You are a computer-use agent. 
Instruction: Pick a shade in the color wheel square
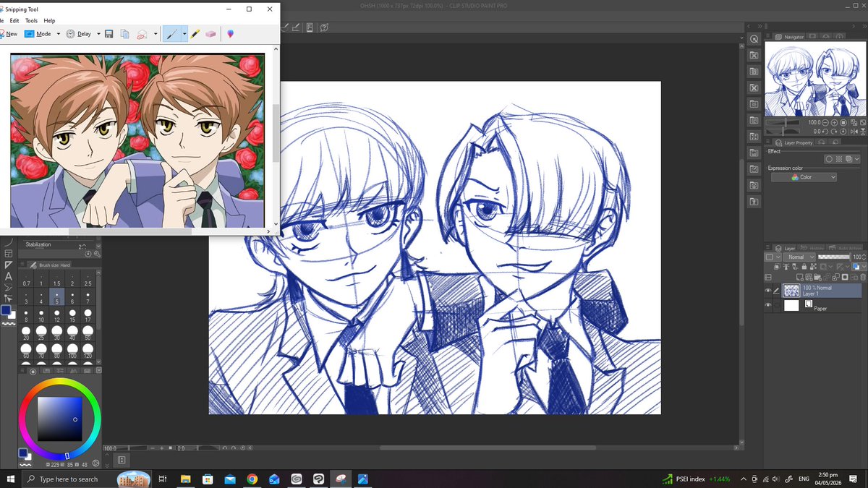point(59,419)
